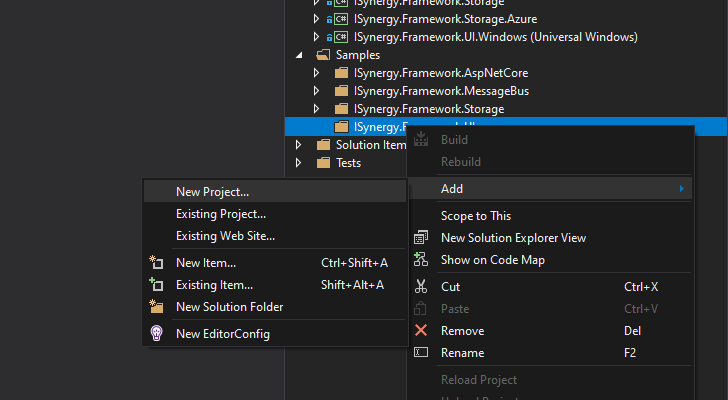Click the C# icon of UI.Windows project
The image size is (728, 400).
pos(341,37)
